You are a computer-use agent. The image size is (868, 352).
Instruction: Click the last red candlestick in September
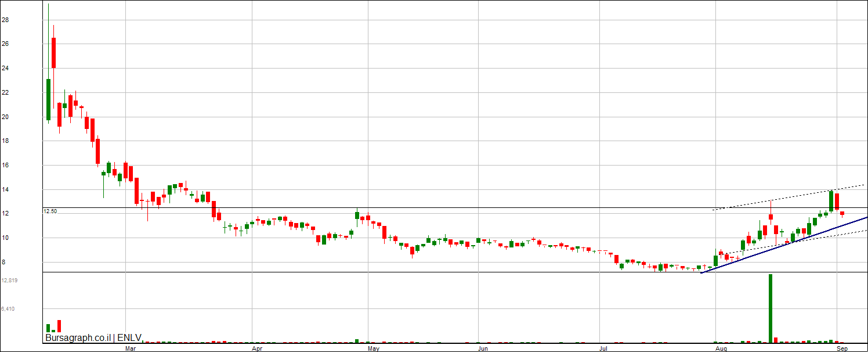[842, 214]
